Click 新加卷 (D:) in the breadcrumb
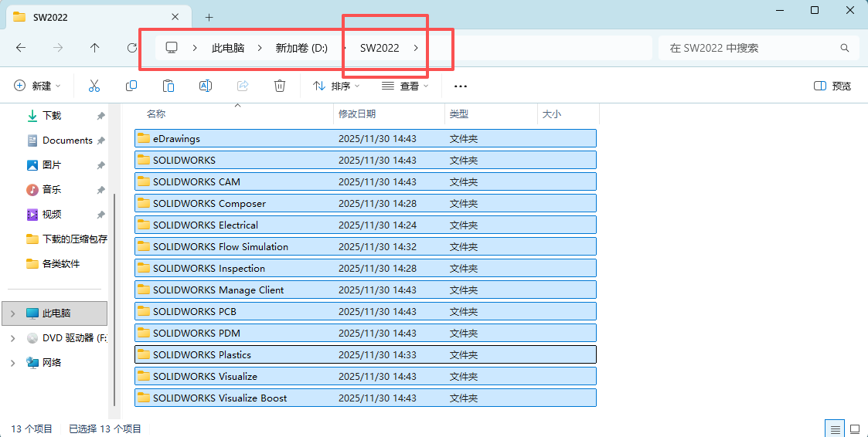Image resolution: width=868 pixels, height=437 pixels. tap(301, 48)
